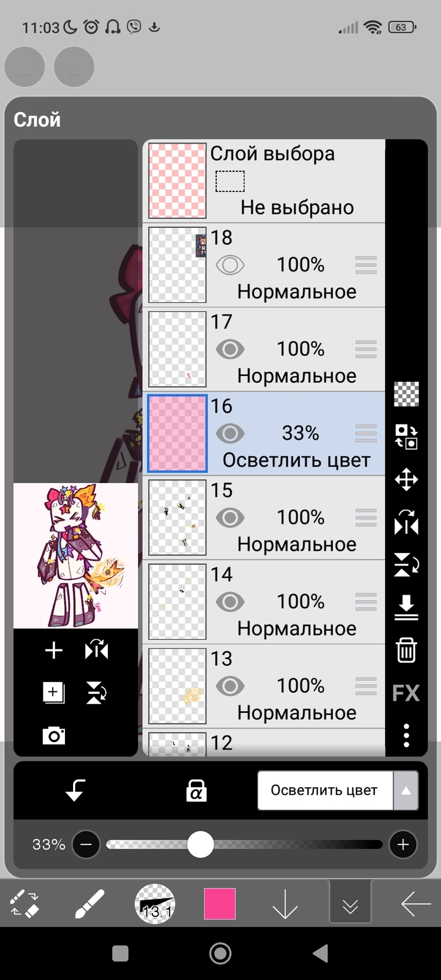Open the Осветлить цвет blend mode dropdown
This screenshot has height=980, width=441.
coord(325,790)
